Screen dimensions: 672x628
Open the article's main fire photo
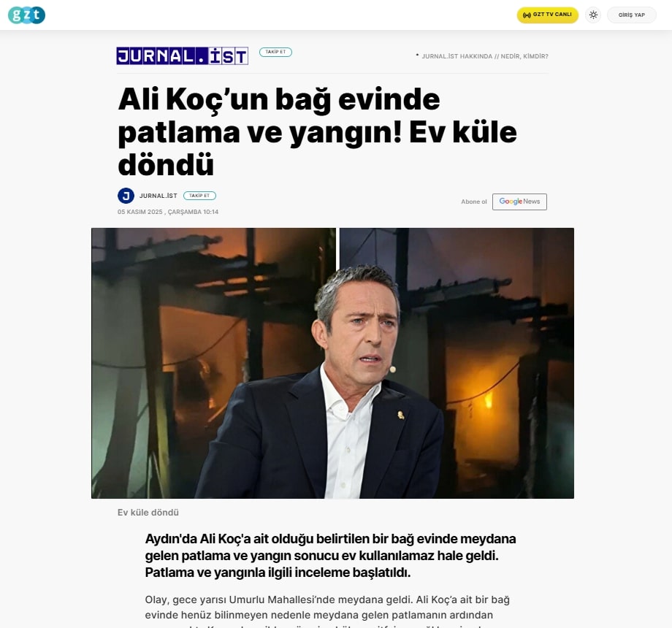coord(332,363)
